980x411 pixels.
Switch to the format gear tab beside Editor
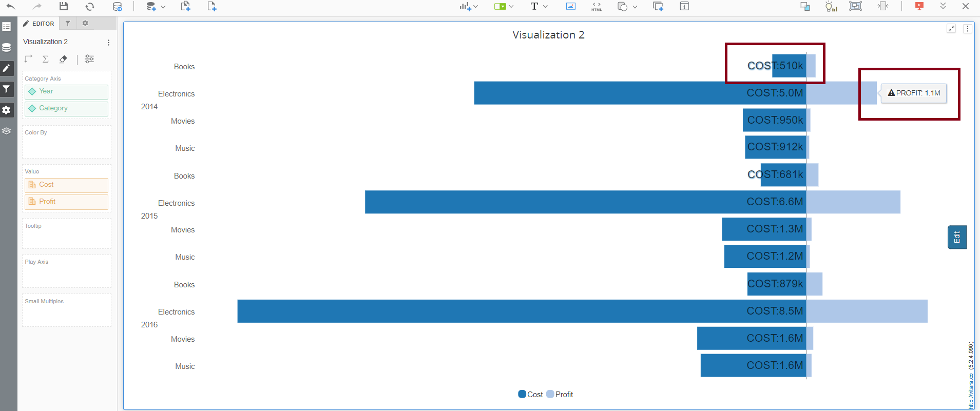(x=85, y=24)
